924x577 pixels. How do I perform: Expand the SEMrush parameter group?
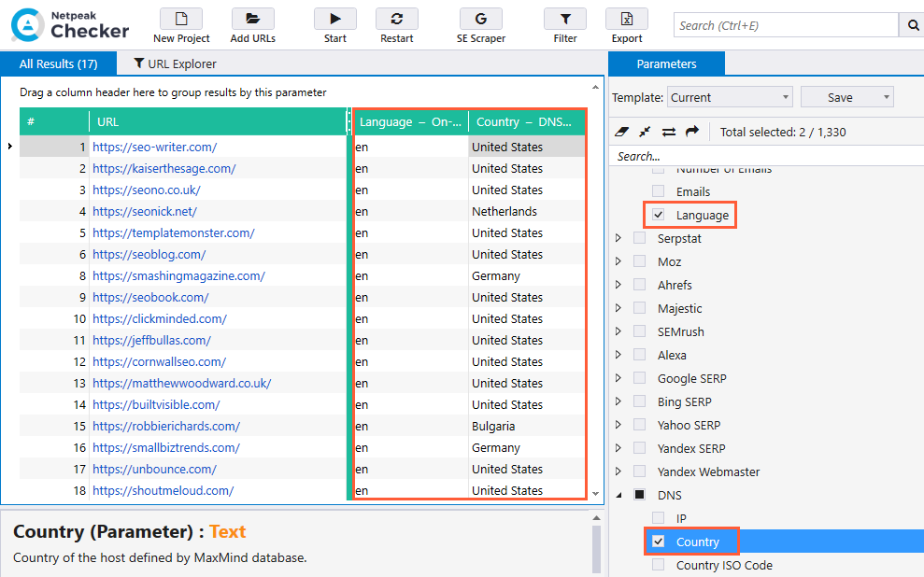click(x=618, y=331)
